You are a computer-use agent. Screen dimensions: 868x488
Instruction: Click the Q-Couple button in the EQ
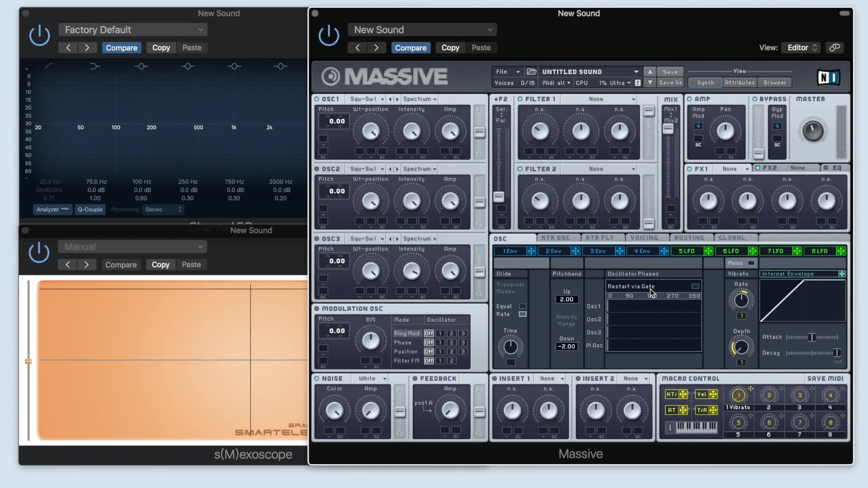tap(90, 209)
